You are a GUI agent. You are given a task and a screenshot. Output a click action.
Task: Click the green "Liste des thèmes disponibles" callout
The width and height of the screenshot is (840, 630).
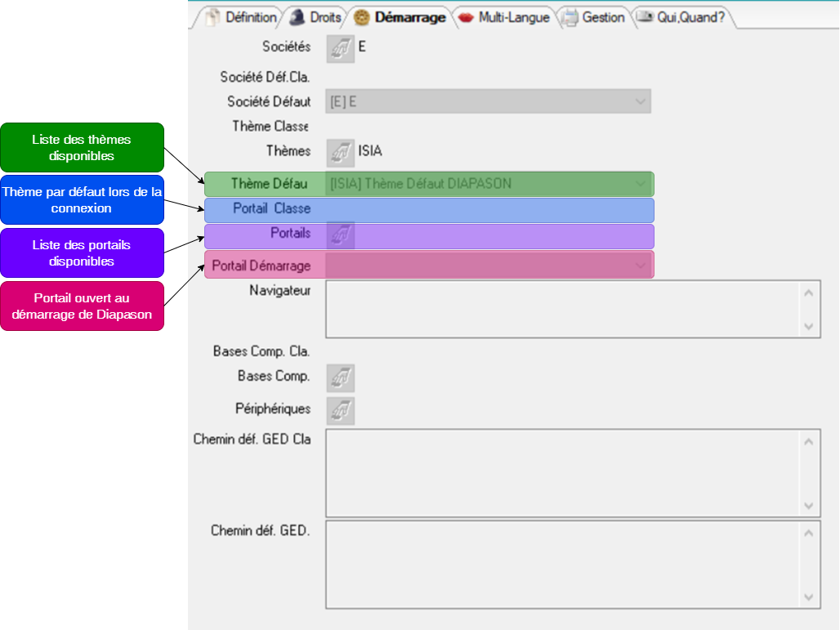point(82,148)
